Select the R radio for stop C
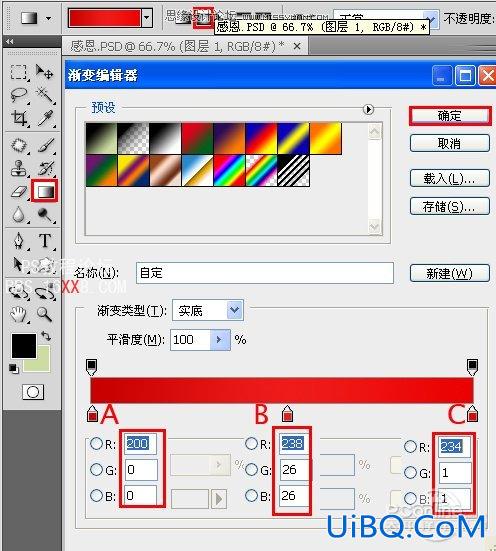The image size is (496, 551). (410, 446)
